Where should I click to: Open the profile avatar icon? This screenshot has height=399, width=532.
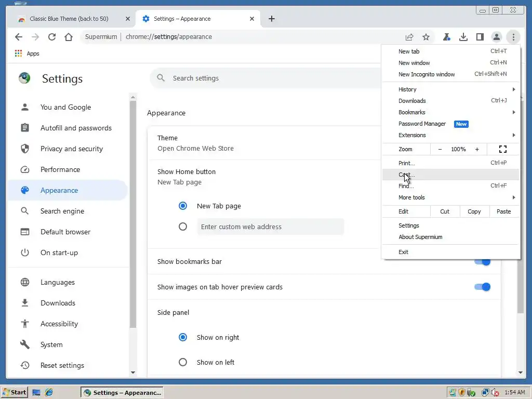coord(496,37)
